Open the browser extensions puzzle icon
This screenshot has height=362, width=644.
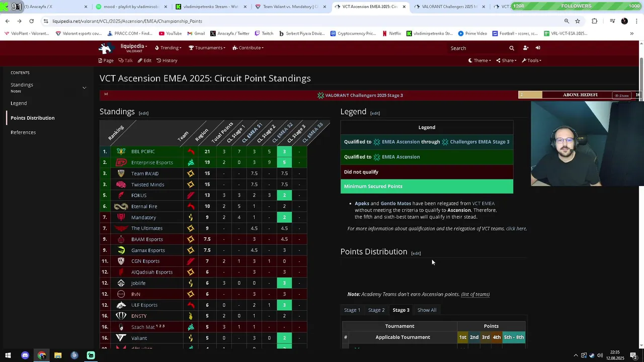tap(595, 21)
